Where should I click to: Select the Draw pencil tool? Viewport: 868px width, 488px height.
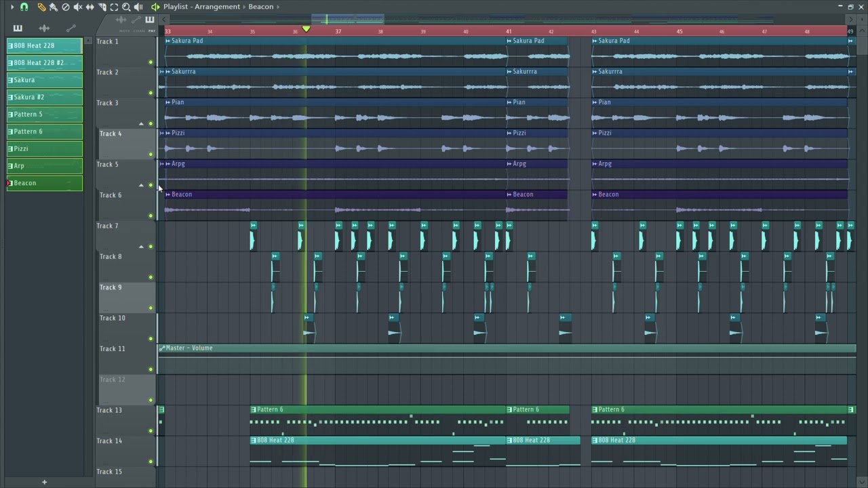coord(41,7)
